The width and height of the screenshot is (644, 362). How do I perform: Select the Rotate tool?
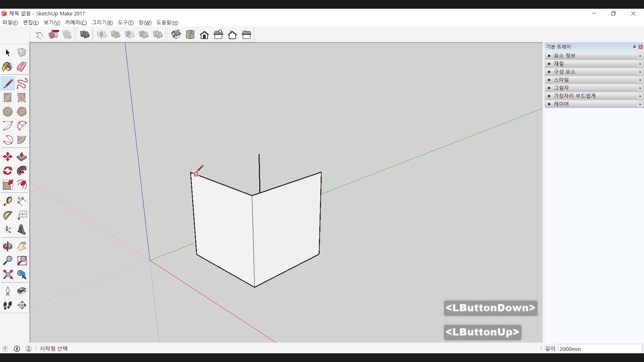(x=7, y=171)
